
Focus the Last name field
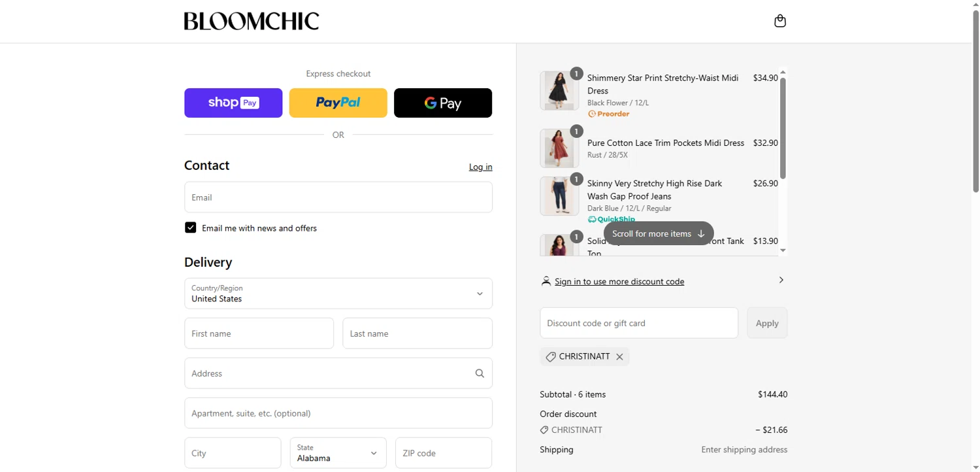[x=417, y=333]
